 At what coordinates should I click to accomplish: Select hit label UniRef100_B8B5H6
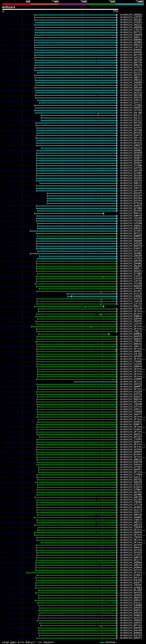[x=131, y=40]
